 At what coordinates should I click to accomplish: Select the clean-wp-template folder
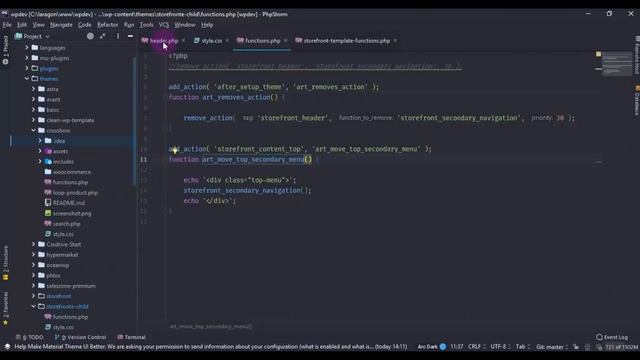70,120
